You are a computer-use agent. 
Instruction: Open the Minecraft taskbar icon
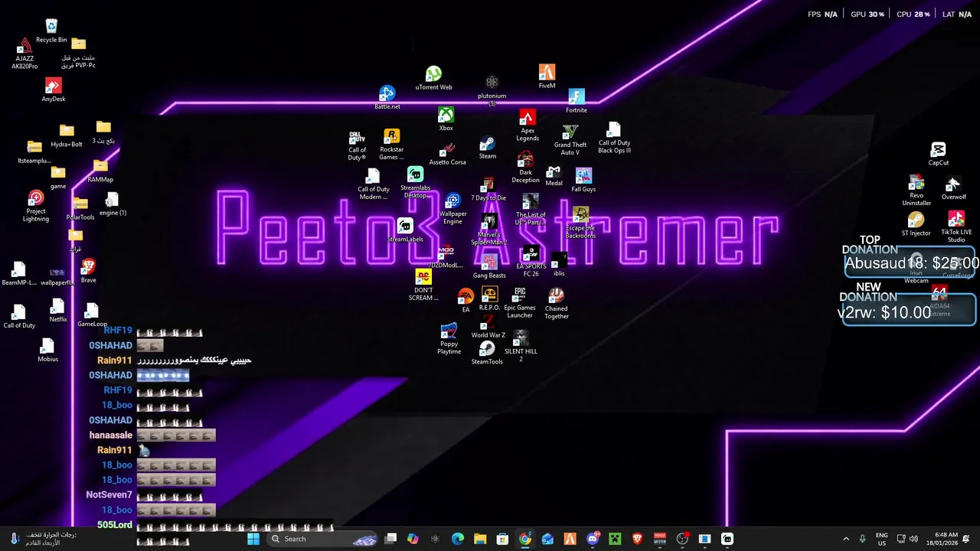pyautogui.click(x=615, y=539)
